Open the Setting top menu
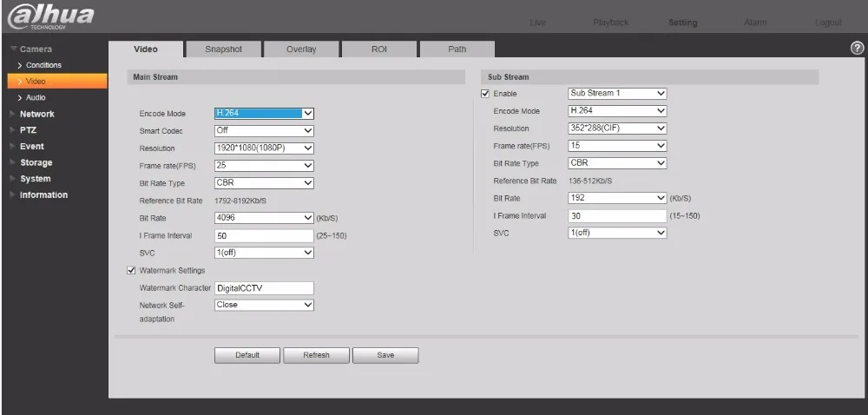 pyautogui.click(x=682, y=23)
